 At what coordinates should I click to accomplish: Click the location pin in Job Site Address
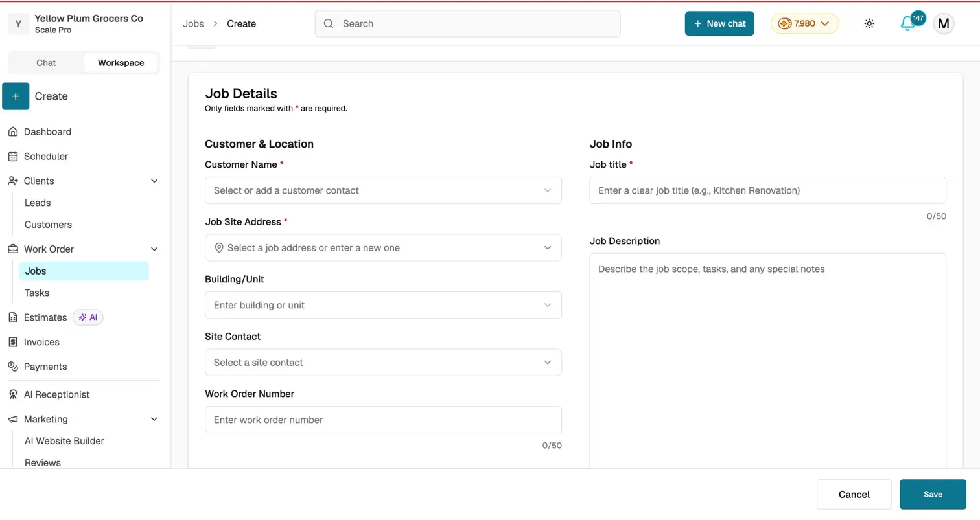[x=219, y=248]
